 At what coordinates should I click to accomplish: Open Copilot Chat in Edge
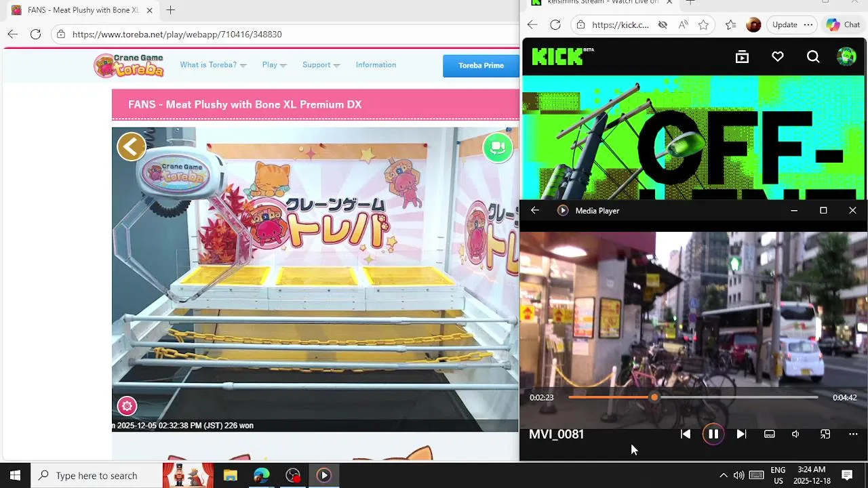(x=843, y=25)
